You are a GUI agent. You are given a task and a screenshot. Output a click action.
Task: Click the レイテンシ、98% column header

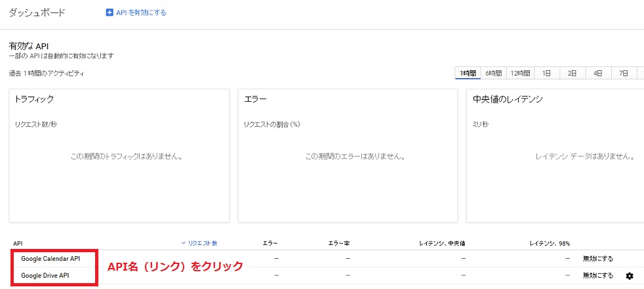point(550,243)
